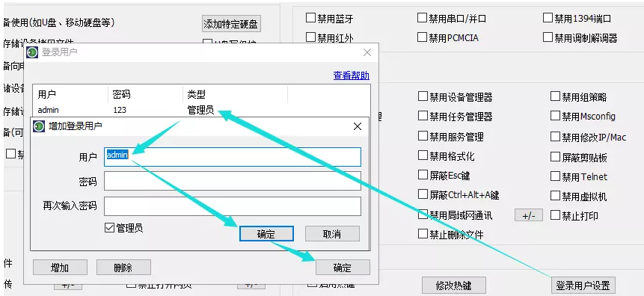This screenshot has width=644, height=296.
Task: Toggle 禁用Msconfig checkbox
Action: [x=555, y=116]
